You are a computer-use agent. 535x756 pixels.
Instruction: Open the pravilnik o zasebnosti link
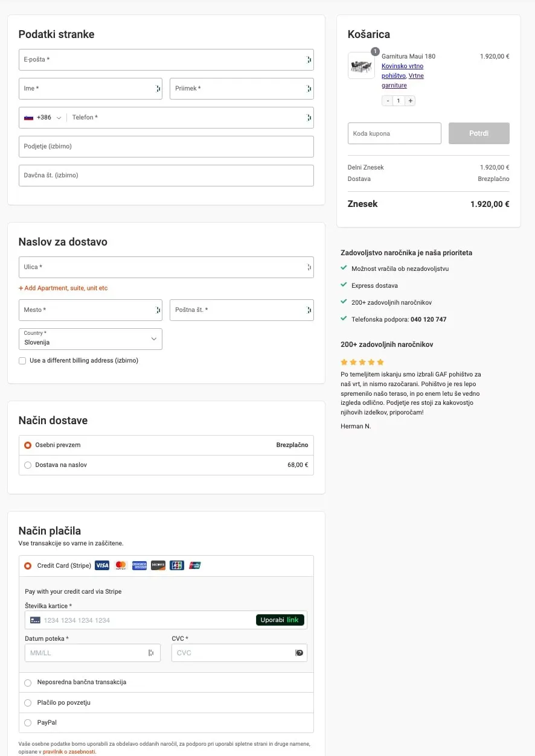[69, 752]
